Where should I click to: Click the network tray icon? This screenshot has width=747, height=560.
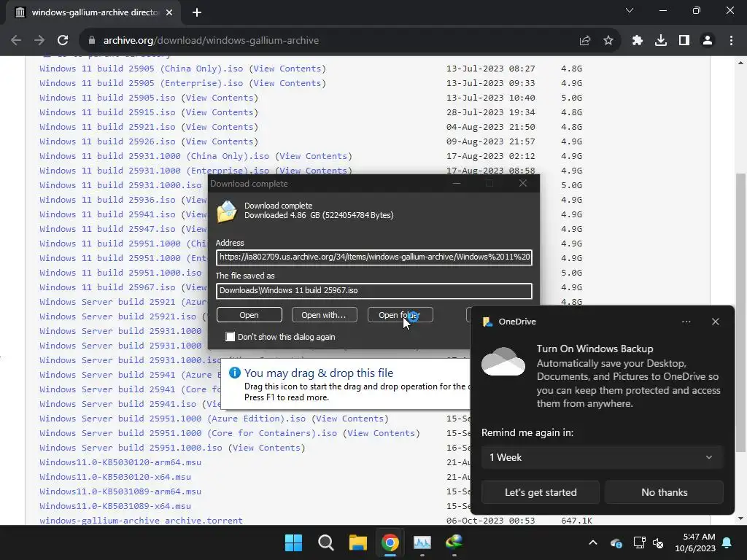point(639,542)
